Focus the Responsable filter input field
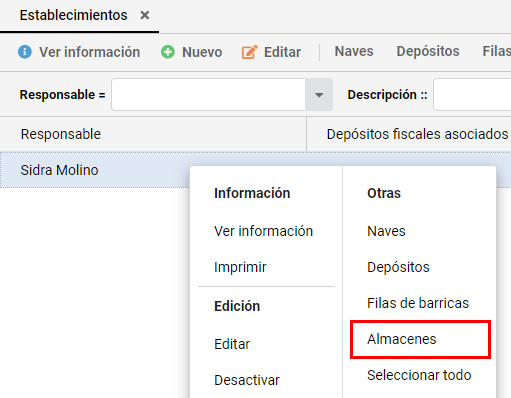 [208, 95]
